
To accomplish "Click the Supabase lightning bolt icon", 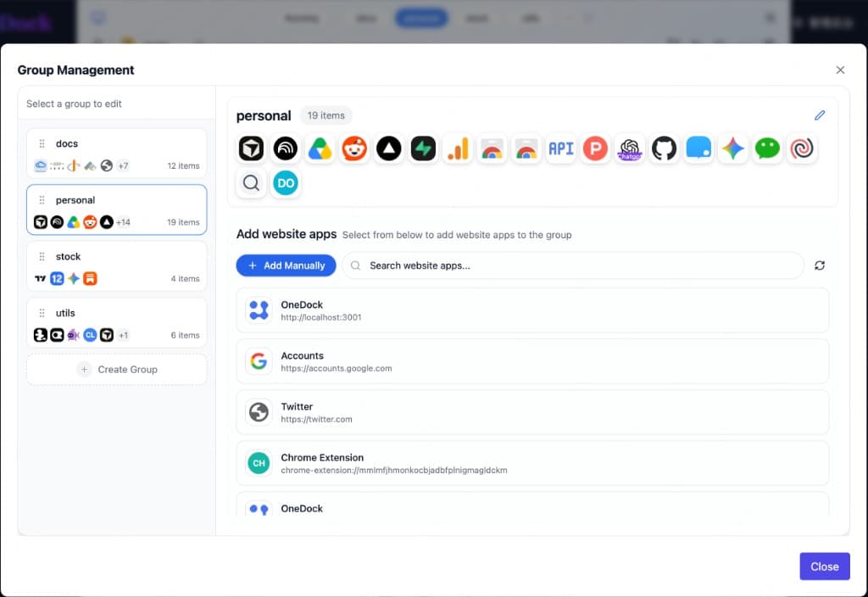I will point(424,148).
